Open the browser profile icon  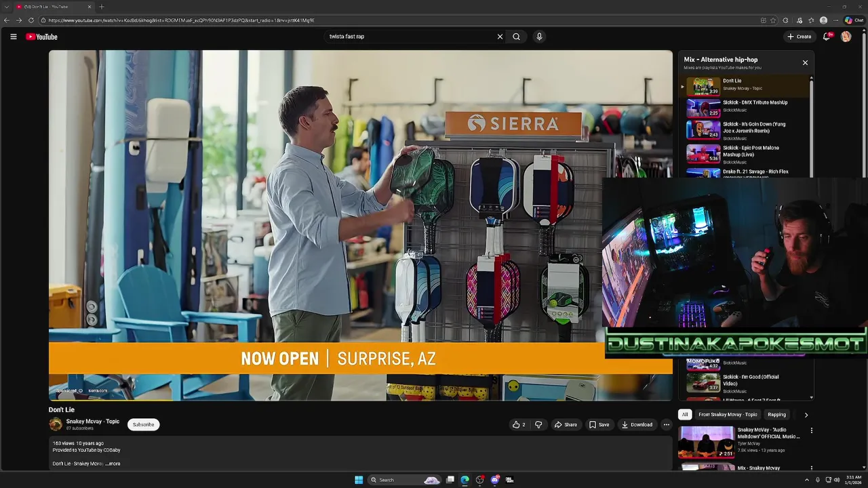pyautogui.click(x=823, y=20)
